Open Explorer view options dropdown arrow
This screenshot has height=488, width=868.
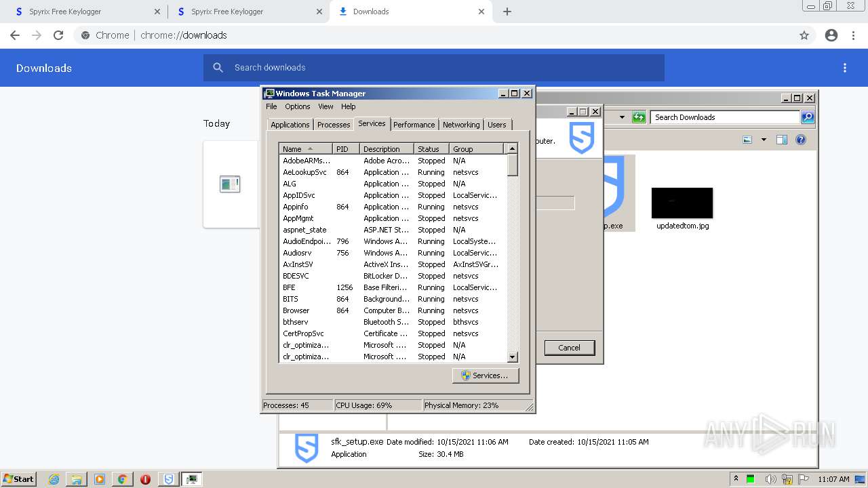click(764, 140)
